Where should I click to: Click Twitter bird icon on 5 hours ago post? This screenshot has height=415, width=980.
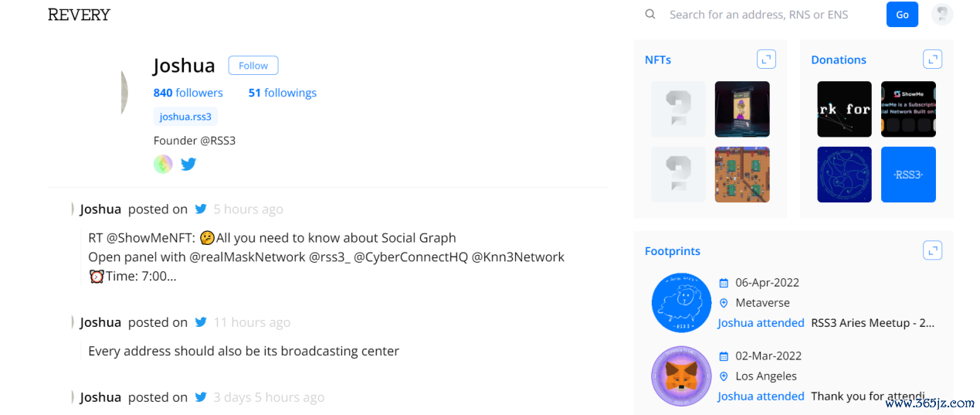[201, 209]
